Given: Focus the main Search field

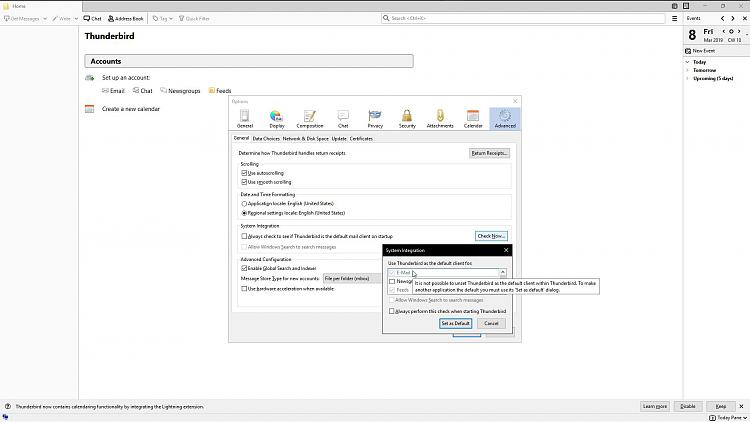Looking at the screenshot, I should (x=523, y=18).
